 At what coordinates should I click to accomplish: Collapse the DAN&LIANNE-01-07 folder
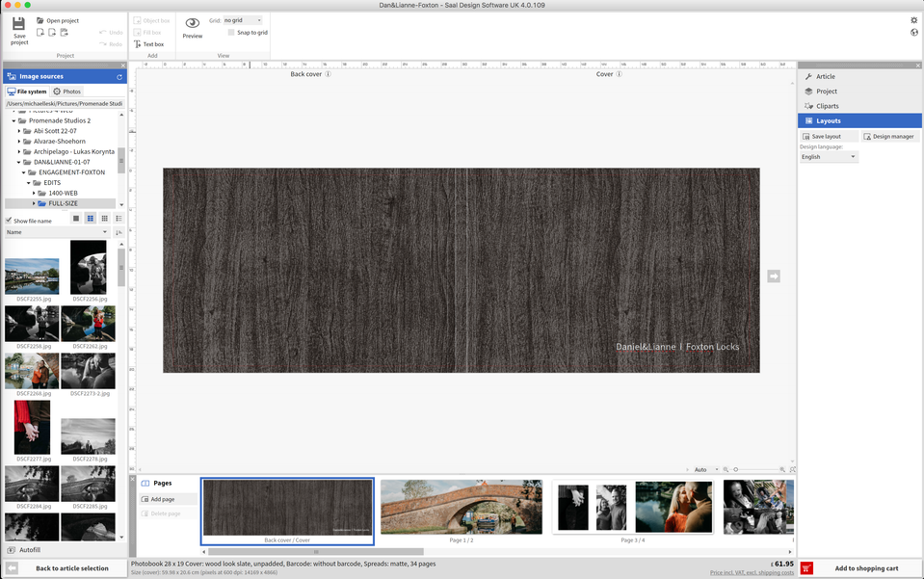click(19, 162)
